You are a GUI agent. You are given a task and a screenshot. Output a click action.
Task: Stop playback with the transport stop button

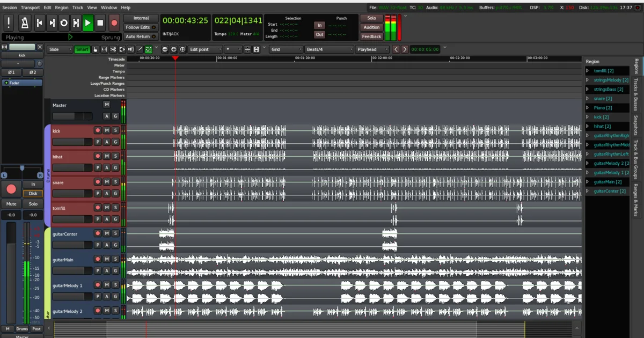click(100, 23)
